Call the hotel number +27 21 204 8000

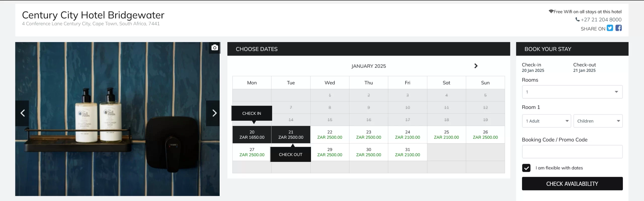tap(601, 20)
